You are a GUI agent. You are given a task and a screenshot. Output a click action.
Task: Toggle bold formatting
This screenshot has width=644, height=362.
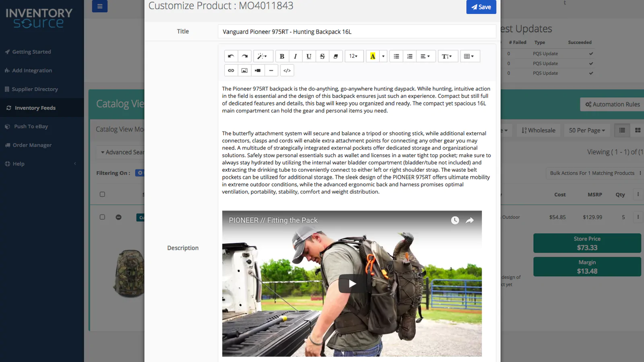282,56
